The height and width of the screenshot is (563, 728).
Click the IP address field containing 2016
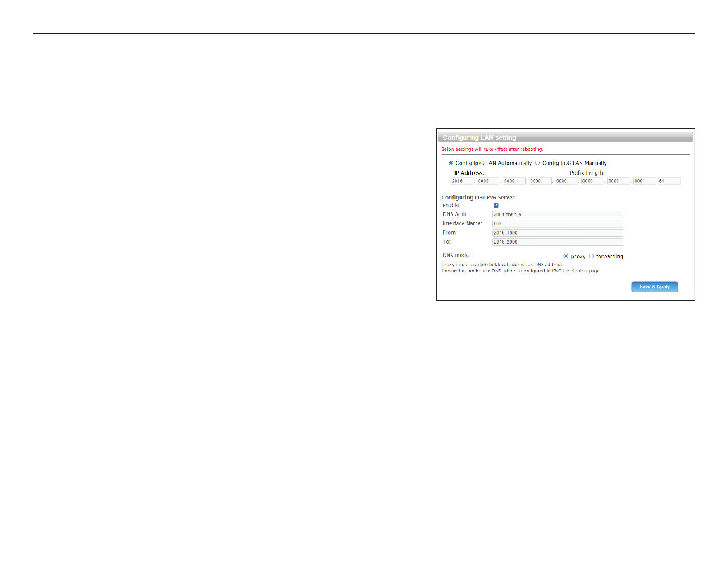coord(462,181)
